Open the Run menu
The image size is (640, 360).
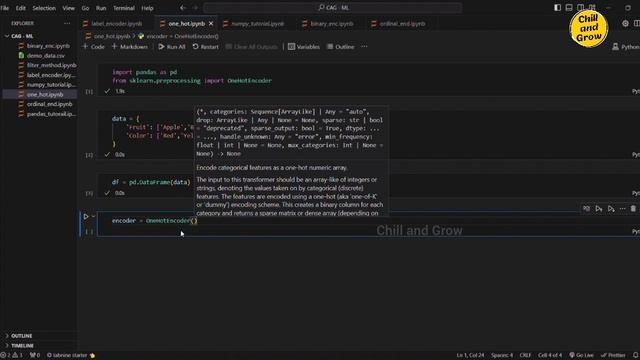pos(101,8)
